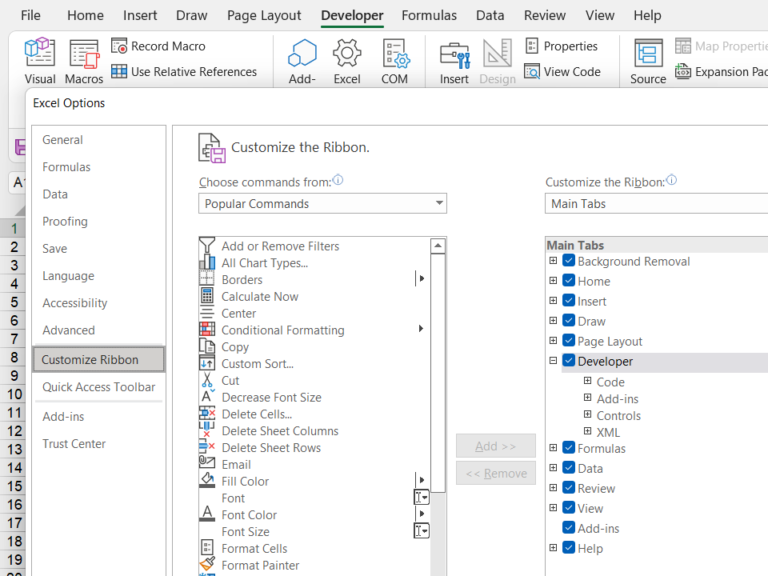Open the Choose commands from dropdown

(x=322, y=204)
